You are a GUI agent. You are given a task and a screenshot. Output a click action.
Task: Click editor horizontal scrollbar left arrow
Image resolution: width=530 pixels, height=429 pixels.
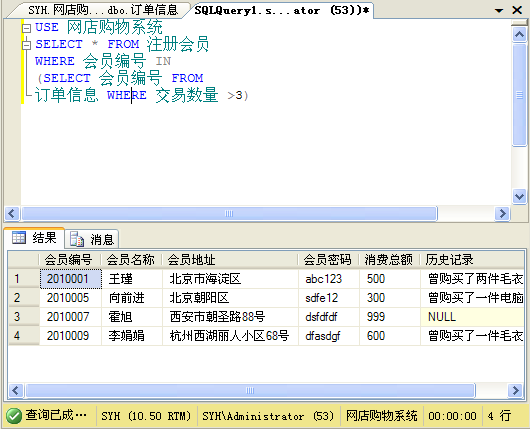pos(11,214)
